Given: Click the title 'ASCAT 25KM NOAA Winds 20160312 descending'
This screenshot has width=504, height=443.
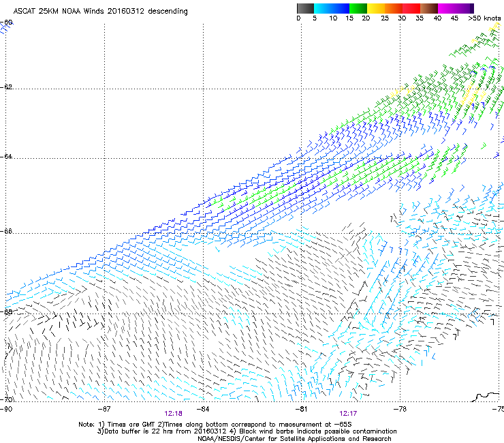Looking at the screenshot, I should [101, 12].
